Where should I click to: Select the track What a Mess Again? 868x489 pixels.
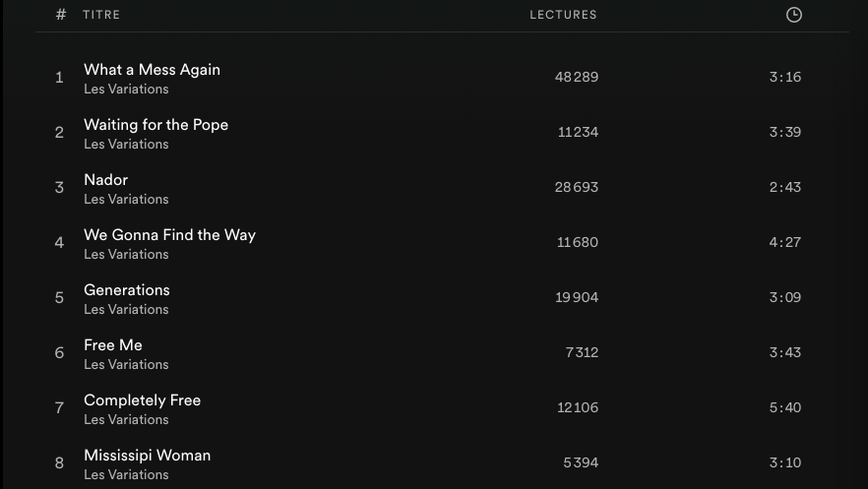coord(152,70)
